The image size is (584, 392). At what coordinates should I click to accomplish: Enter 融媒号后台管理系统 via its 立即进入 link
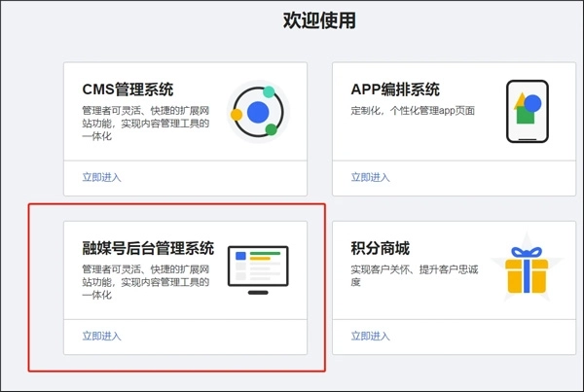pyautogui.click(x=102, y=337)
